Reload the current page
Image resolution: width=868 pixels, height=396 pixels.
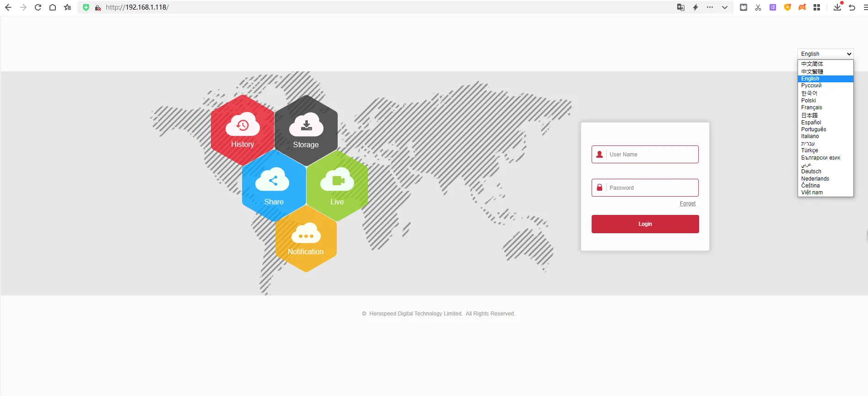[38, 7]
